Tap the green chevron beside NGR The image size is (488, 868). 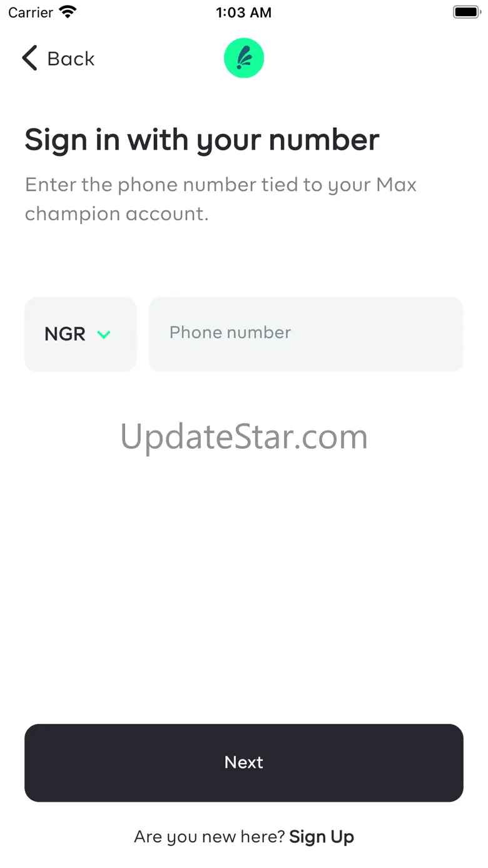click(x=104, y=335)
